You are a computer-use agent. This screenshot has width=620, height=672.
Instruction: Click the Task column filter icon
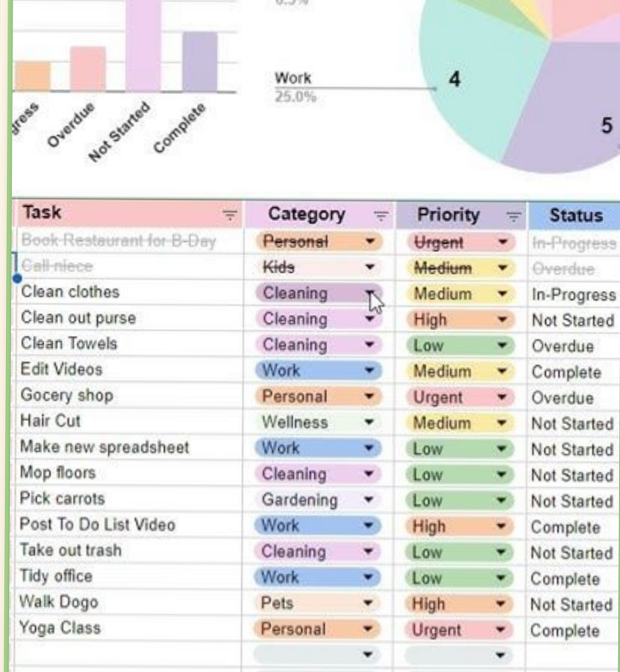click(x=229, y=215)
